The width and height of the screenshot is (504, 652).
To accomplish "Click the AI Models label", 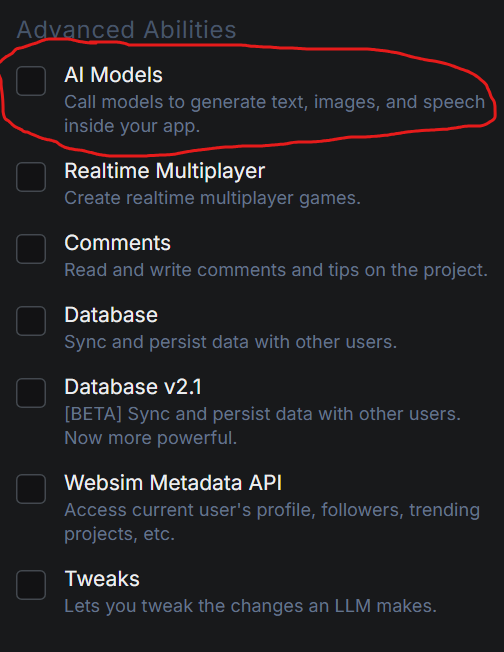I will point(113,75).
